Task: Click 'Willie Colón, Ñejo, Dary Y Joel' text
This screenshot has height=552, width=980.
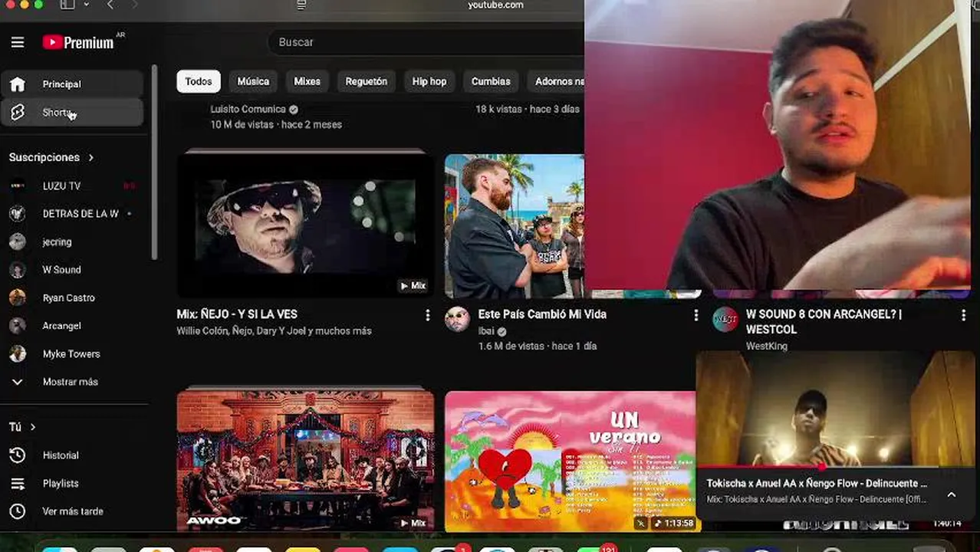Action: point(274,331)
